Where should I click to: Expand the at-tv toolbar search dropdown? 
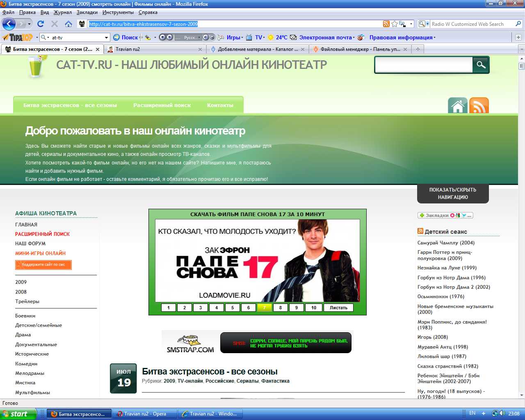107,37
